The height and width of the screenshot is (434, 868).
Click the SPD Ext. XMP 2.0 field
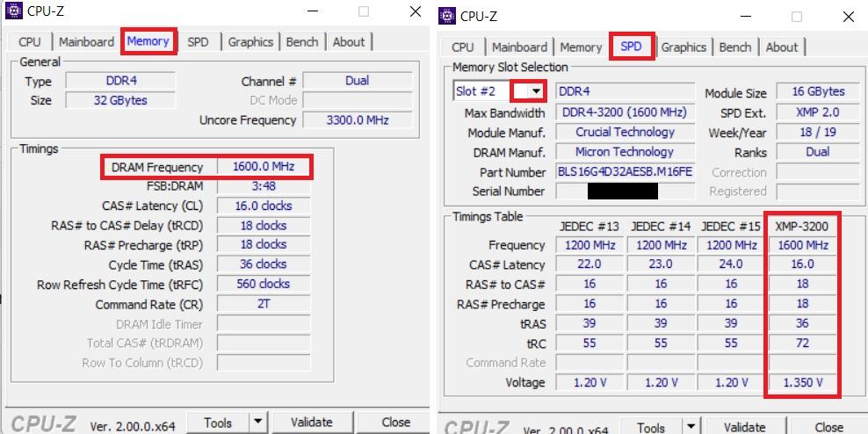click(818, 112)
